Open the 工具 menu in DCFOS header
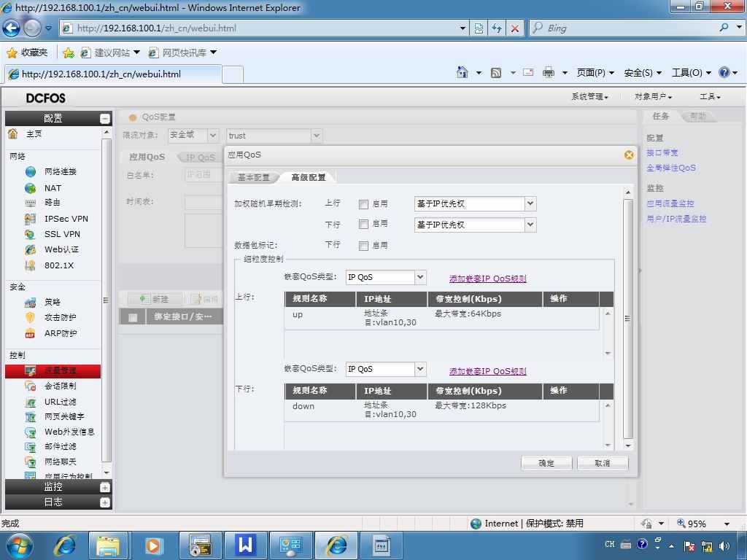The width and height of the screenshot is (747, 560). click(710, 97)
